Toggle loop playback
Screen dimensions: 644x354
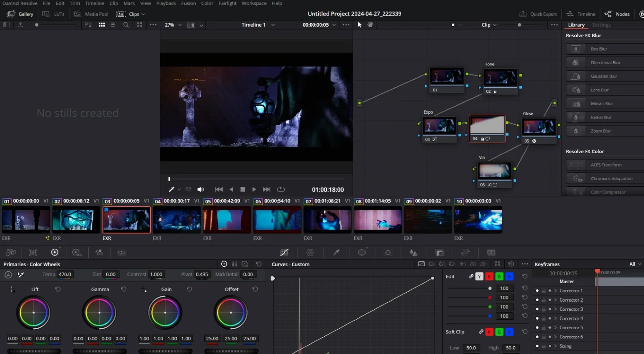281,189
